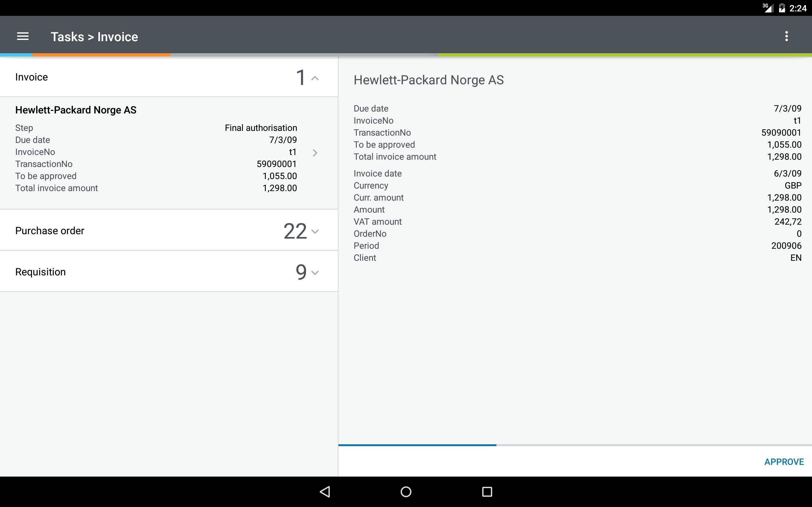
Task: Click the three-dot overflow menu icon
Action: pos(788,36)
